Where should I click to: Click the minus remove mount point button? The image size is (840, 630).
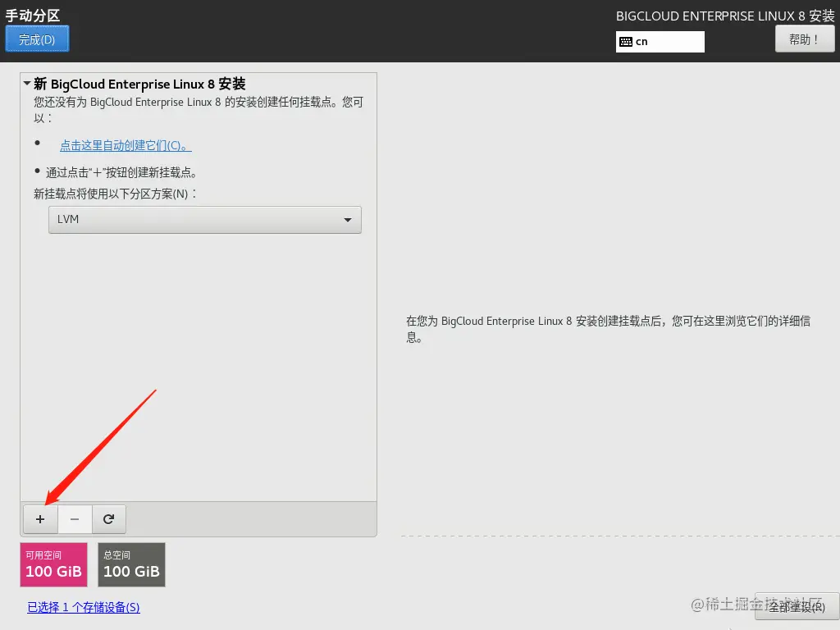tap(75, 519)
